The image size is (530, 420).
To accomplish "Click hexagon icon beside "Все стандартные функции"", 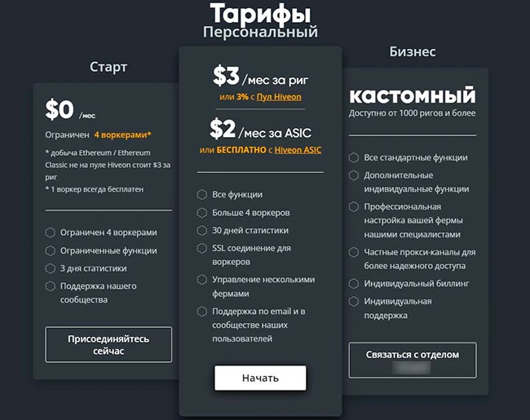I will [x=354, y=157].
